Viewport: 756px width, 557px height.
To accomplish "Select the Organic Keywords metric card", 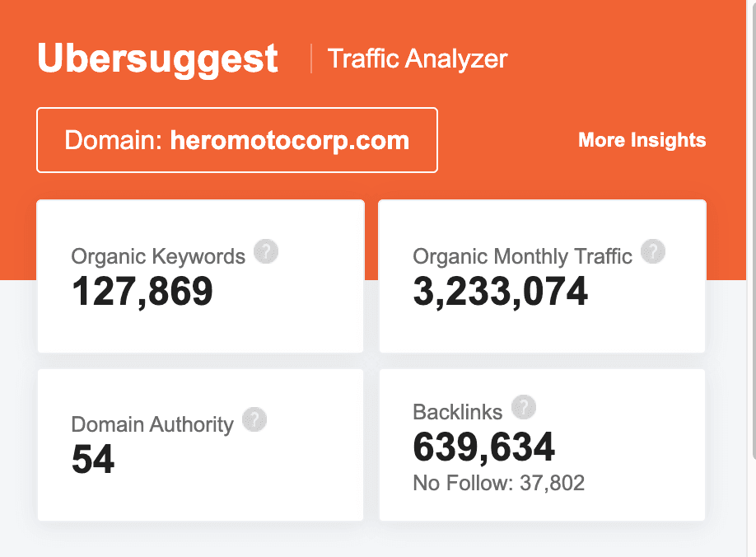I will click(x=200, y=276).
